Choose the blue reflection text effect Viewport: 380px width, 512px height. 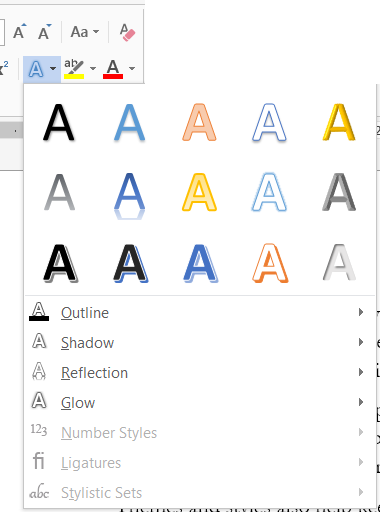pos(129,196)
